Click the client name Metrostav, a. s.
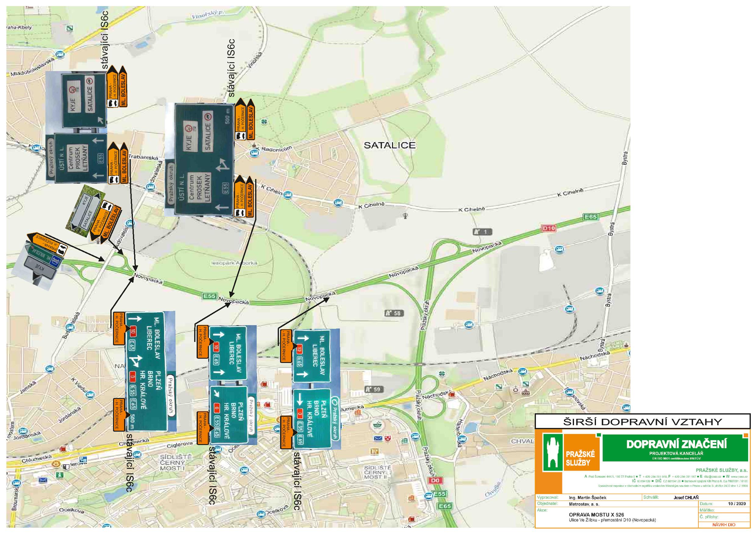756x535 pixels. (584, 504)
